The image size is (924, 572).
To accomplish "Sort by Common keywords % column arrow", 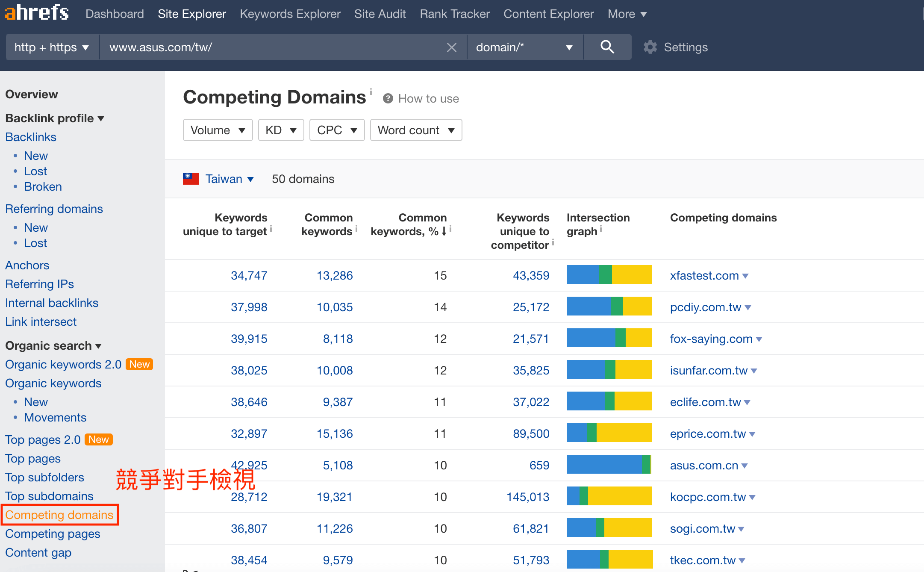I will click(444, 231).
